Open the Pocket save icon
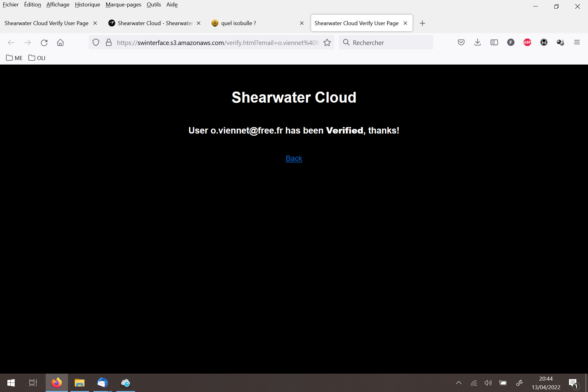588x392 pixels. [x=461, y=43]
